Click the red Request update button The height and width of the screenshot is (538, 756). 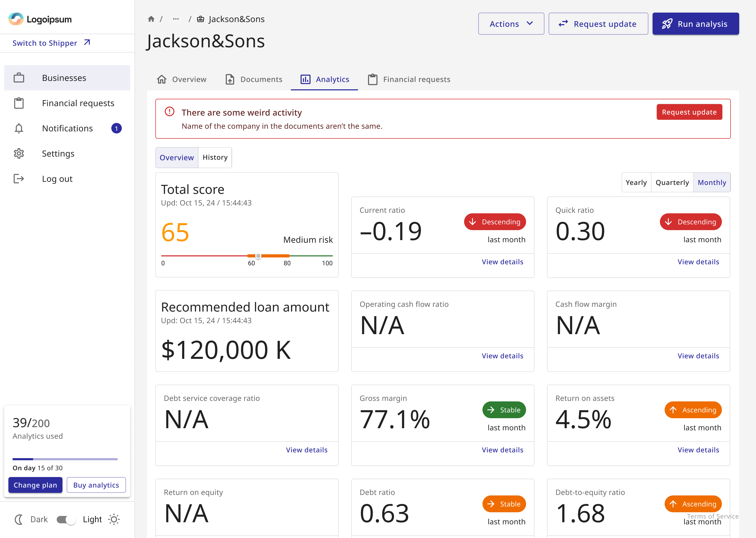(x=689, y=112)
